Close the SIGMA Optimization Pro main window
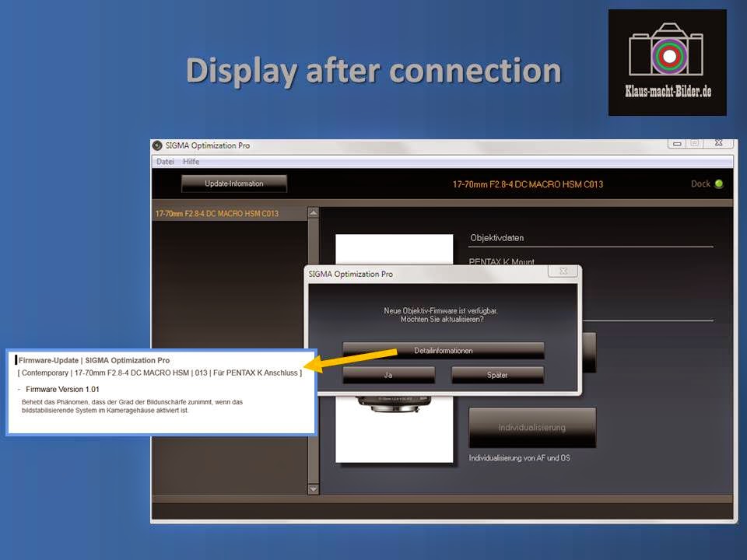The width and height of the screenshot is (747, 560). (718, 143)
